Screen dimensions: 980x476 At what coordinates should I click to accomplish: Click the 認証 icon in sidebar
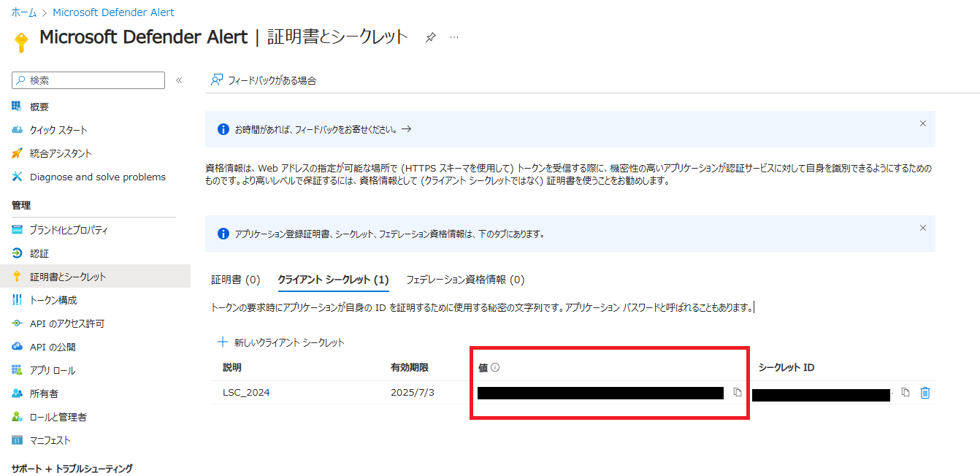click(x=17, y=253)
